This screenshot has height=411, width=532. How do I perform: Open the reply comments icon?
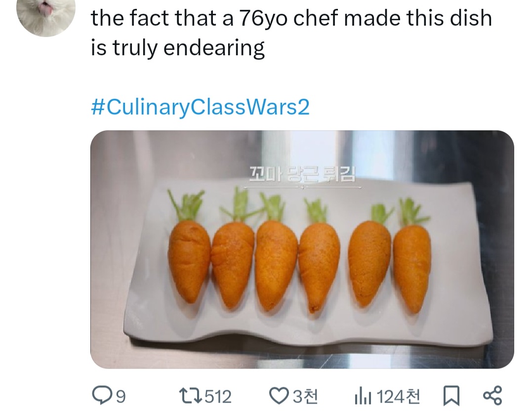tap(101, 395)
